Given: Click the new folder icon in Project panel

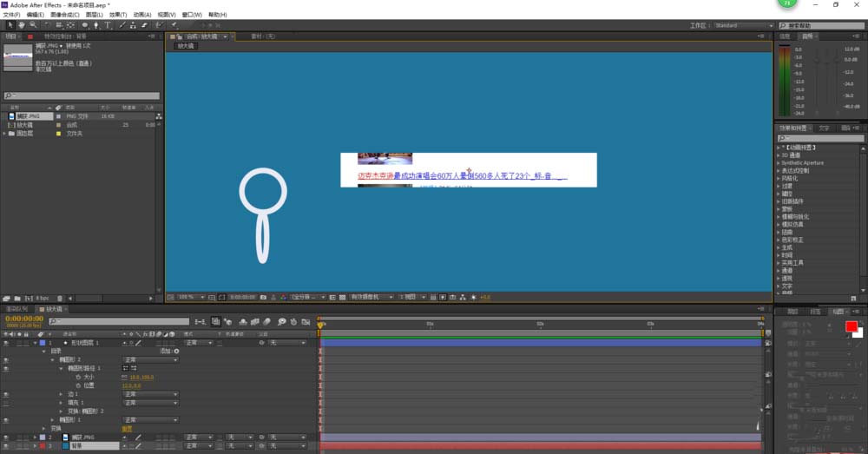Looking at the screenshot, I should pos(17,299).
